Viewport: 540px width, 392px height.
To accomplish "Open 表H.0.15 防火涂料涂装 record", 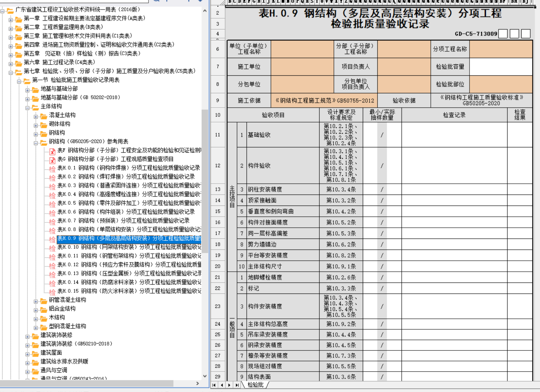I will click(129, 291).
